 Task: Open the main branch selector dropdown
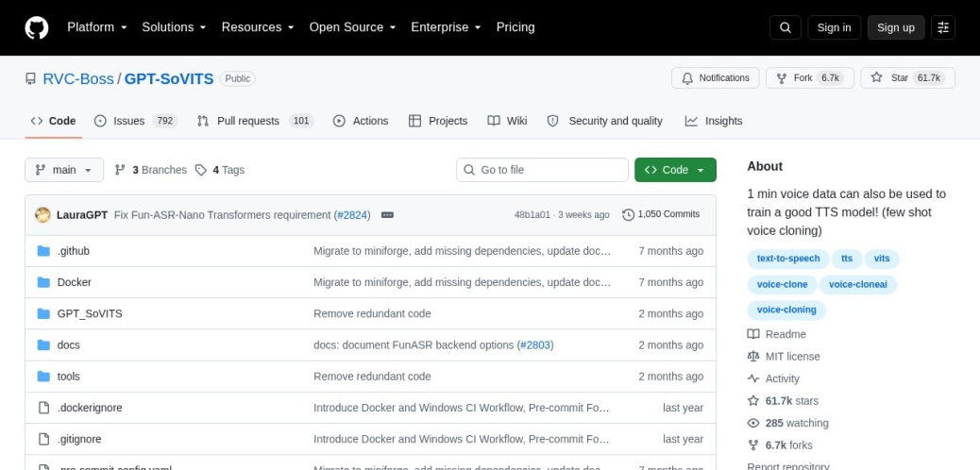point(64,170)
